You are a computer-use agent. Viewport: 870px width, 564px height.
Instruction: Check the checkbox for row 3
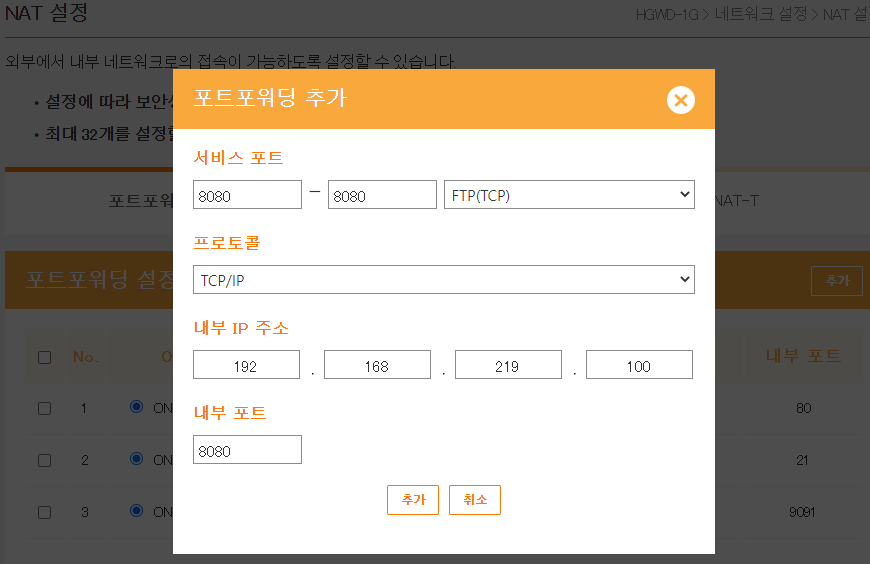click(44, 512)
